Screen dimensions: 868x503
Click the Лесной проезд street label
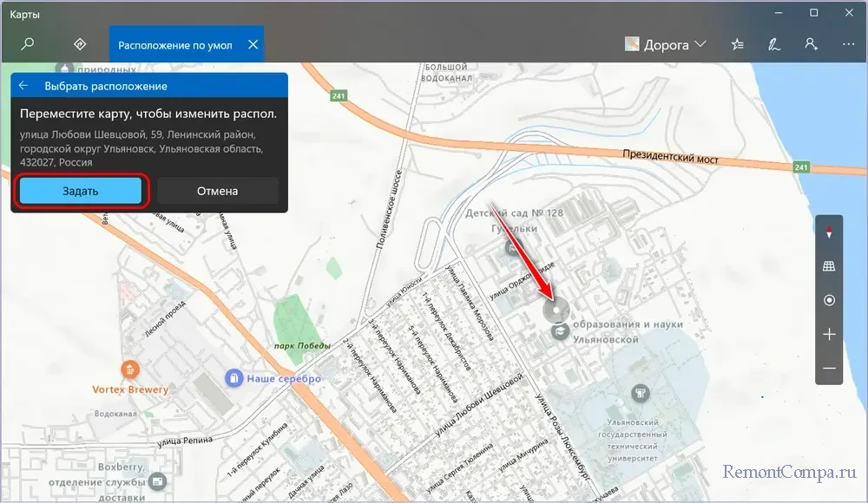click(x=165, y=319)
